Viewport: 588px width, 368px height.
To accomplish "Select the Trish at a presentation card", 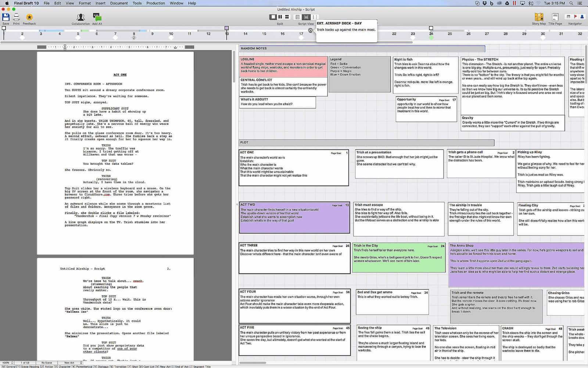I will [399, 164].
